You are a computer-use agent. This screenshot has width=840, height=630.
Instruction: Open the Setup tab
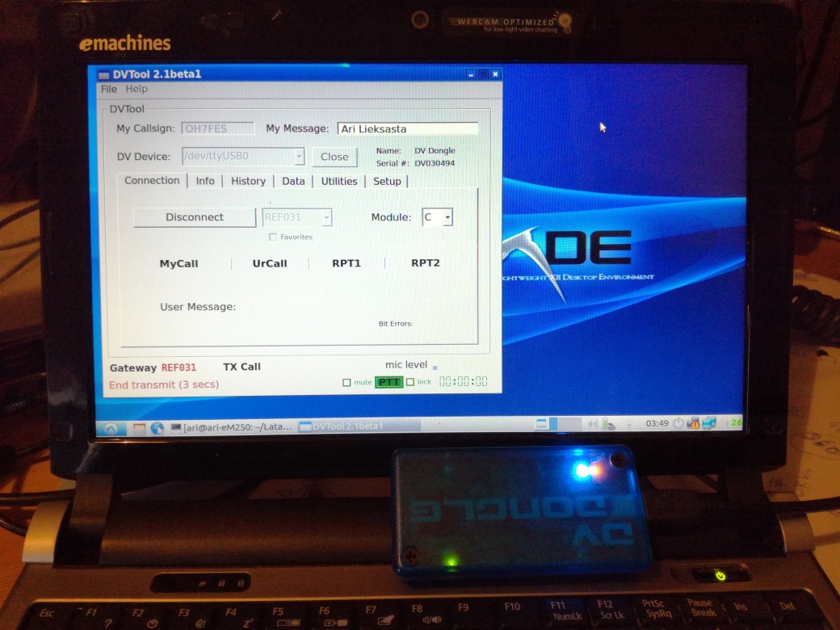pos(387,181)
